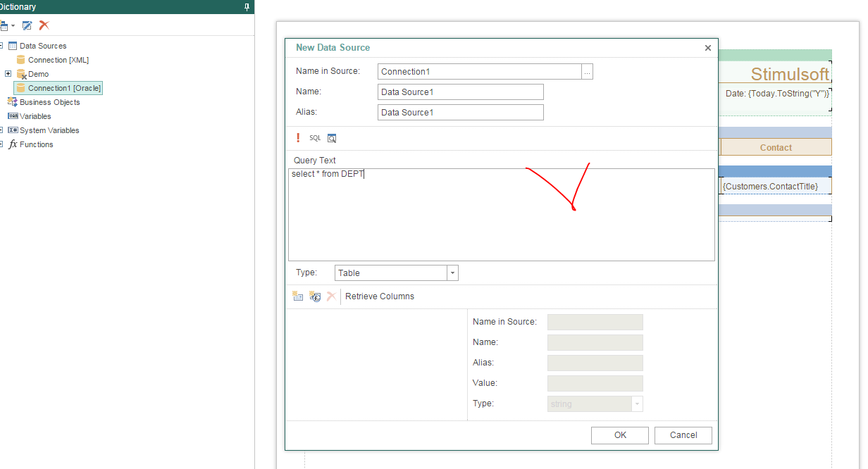Click Retrieve Columns button
The width and height of the screenshot is (868, 469).
pyautogui.click(x=380, y=296)
